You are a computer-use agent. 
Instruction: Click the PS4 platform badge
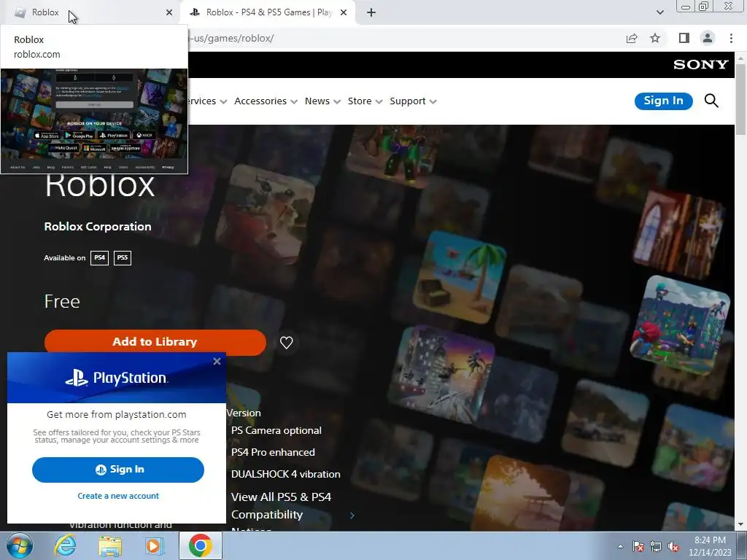99,257
